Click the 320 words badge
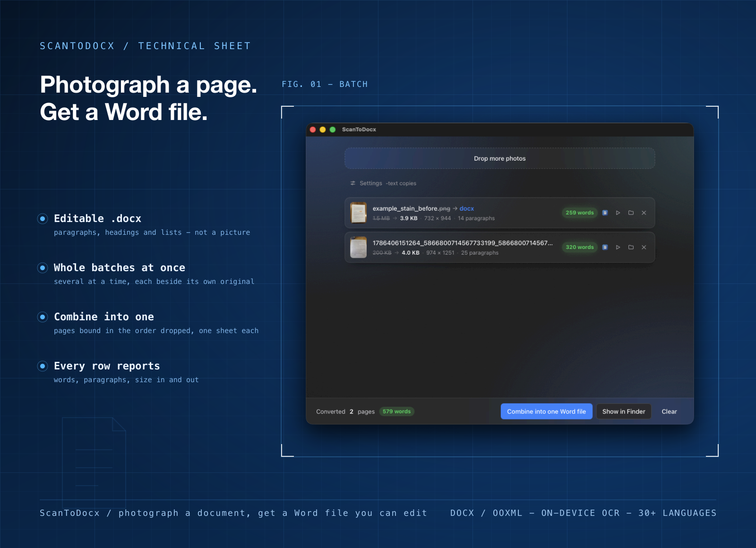 580,248
